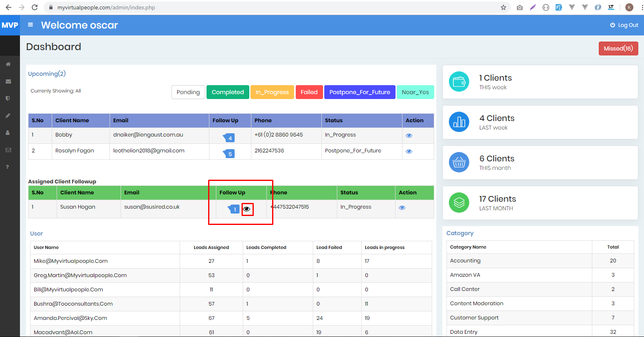Open the Missed(16) button
This screenshot has height=337, width=644.
coord(618,48)
